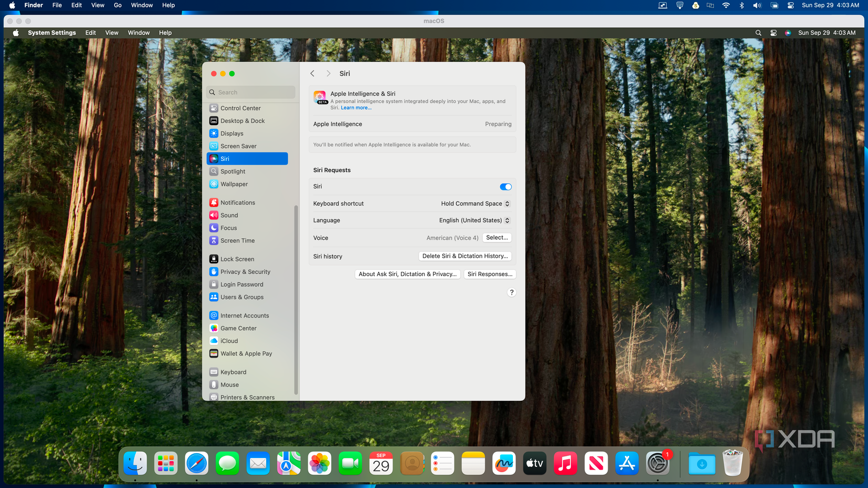Screen dimensions: 868x488
Task: Open Control Center in inner menu bar
Action: (773, 33)
